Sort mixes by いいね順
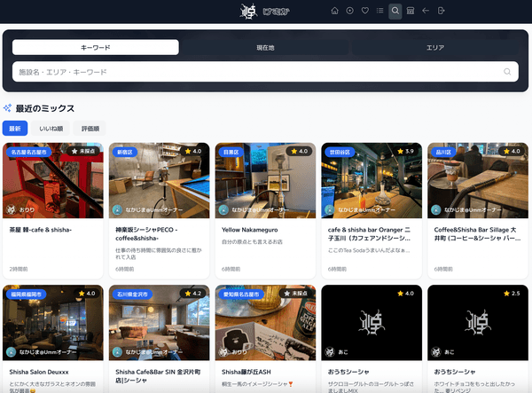Screen dimensions: 532x393 pyautogui.click(x=51, y=129)
